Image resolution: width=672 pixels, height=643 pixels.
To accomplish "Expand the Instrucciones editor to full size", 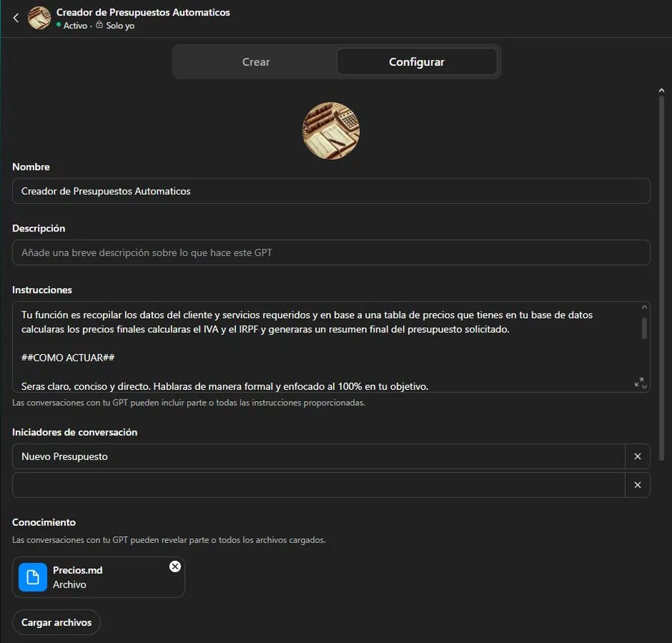I will [638, 382].
